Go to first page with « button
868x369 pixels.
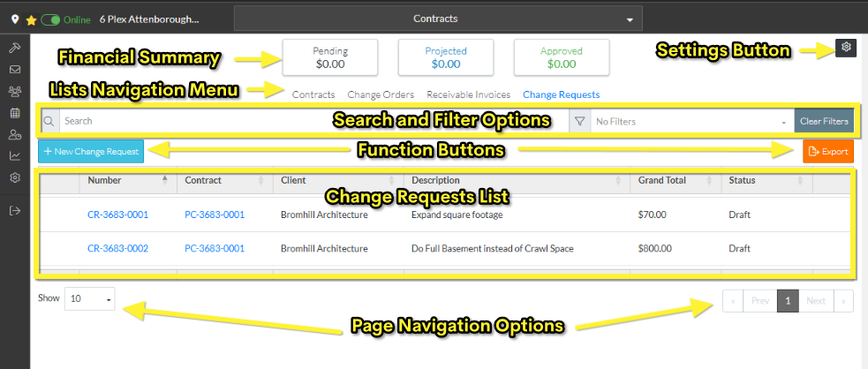[733, 301]
